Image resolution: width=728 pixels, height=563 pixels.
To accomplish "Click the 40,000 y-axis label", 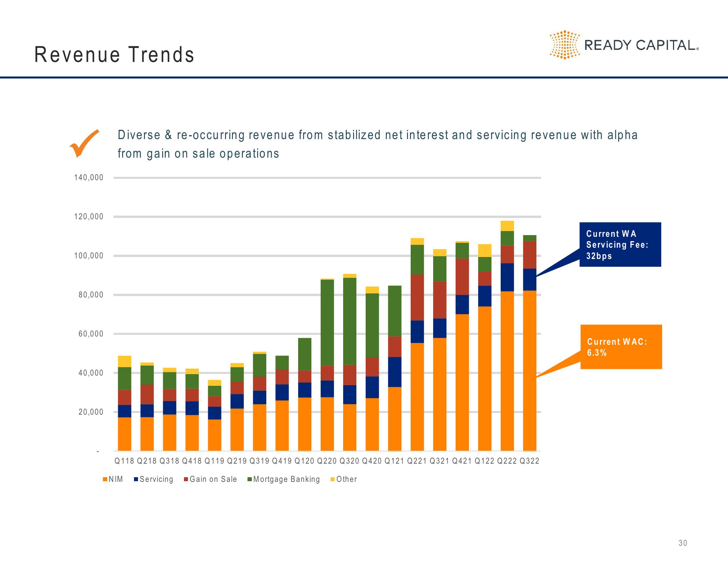I will coord(91,373).
